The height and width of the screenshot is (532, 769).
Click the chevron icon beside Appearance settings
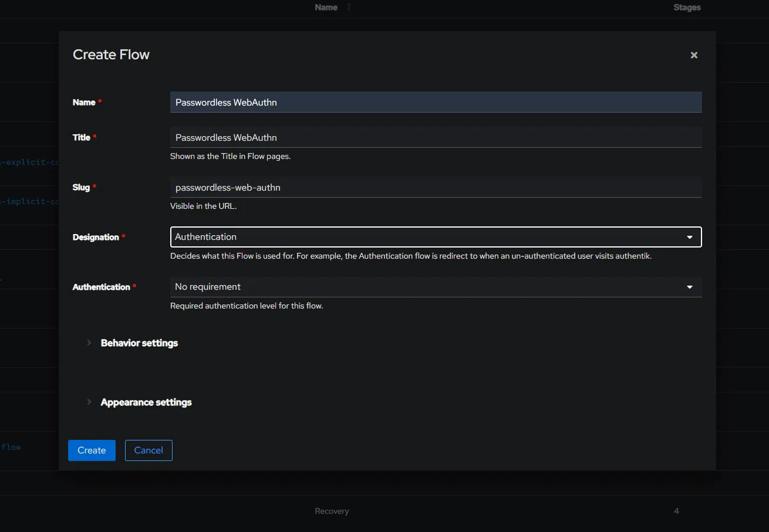(x=89, y=402)
